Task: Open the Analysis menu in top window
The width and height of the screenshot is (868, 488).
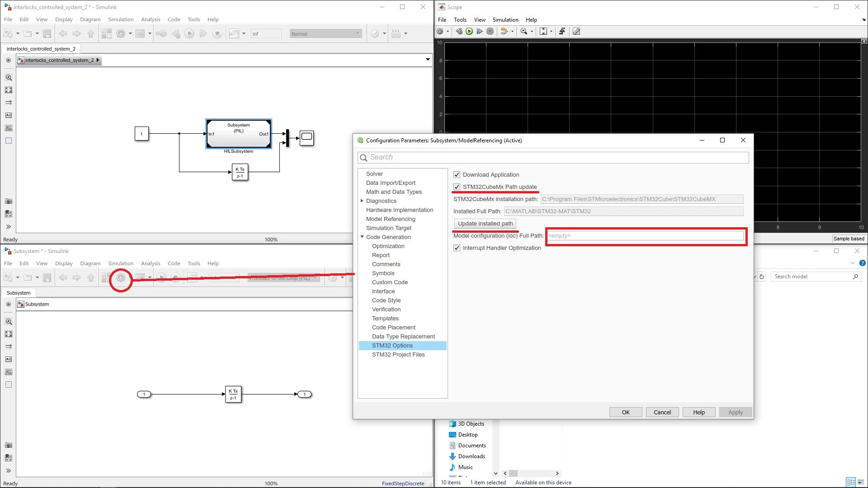Action: [x=151, y=19]
